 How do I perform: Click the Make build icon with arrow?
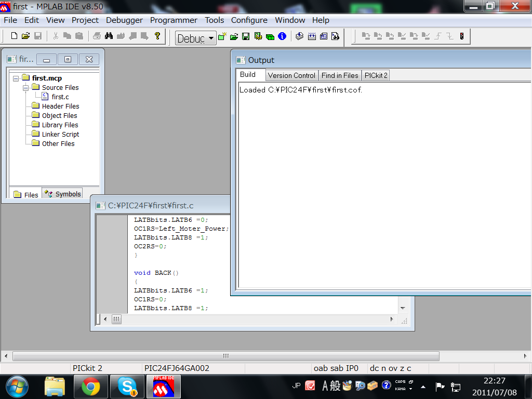[x=299, y=36]
